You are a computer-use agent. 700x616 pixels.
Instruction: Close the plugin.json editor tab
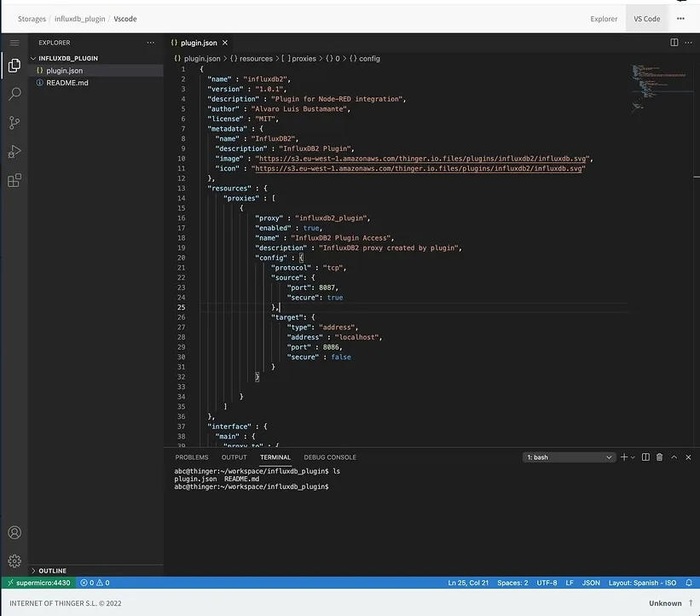(225, 43)
